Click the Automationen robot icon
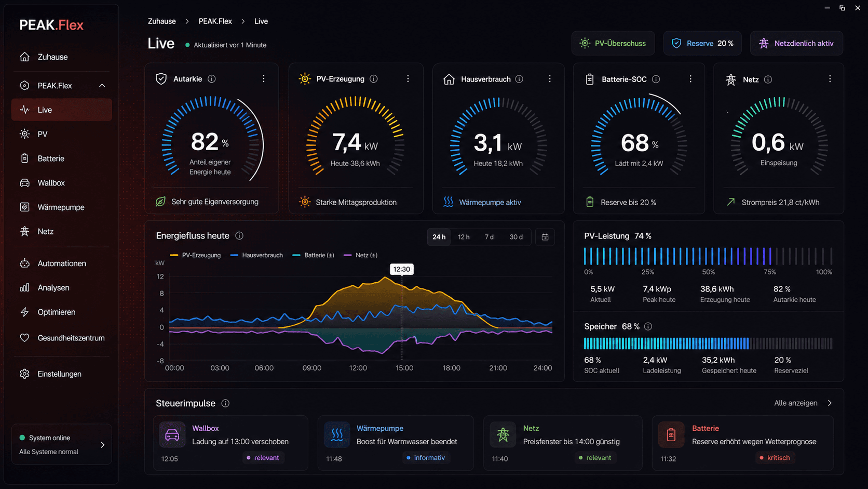The height and width of the screenshot is (489, 868). click(x=24, y=263)
